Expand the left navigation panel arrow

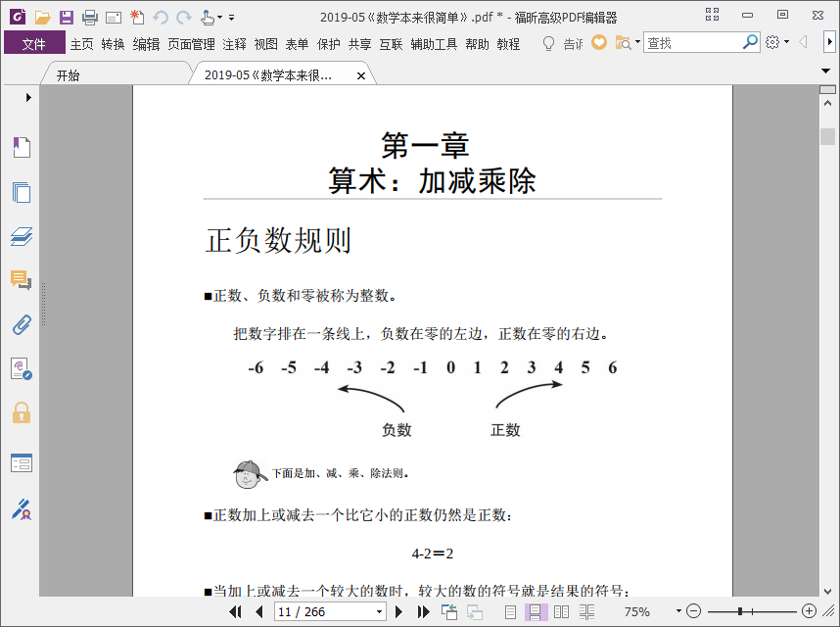pyautogui.click(x=28, y=98)
